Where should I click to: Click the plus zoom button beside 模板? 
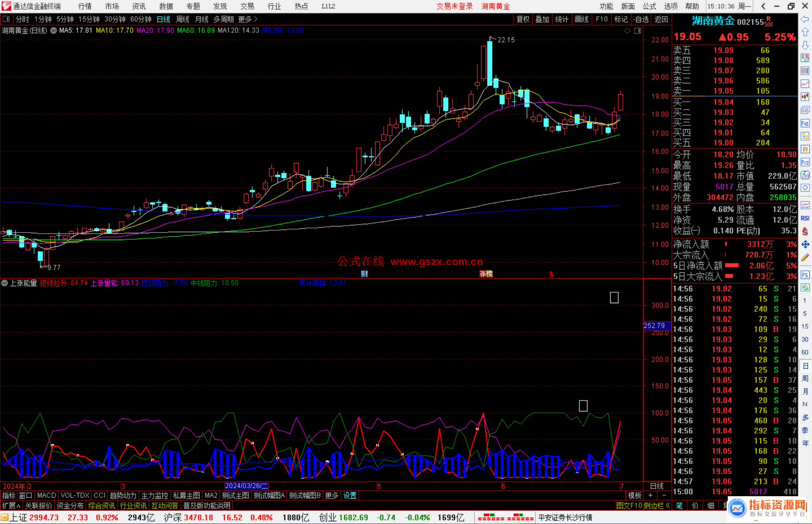tap(650, 495)
